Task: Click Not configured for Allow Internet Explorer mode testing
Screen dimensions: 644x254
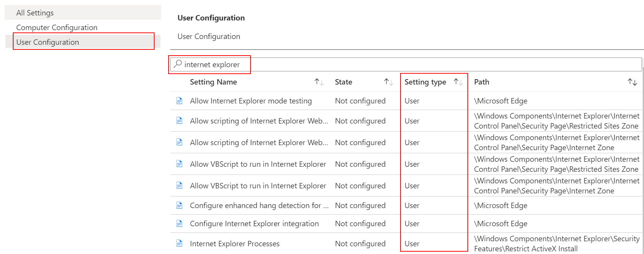Action: (360, 101)
